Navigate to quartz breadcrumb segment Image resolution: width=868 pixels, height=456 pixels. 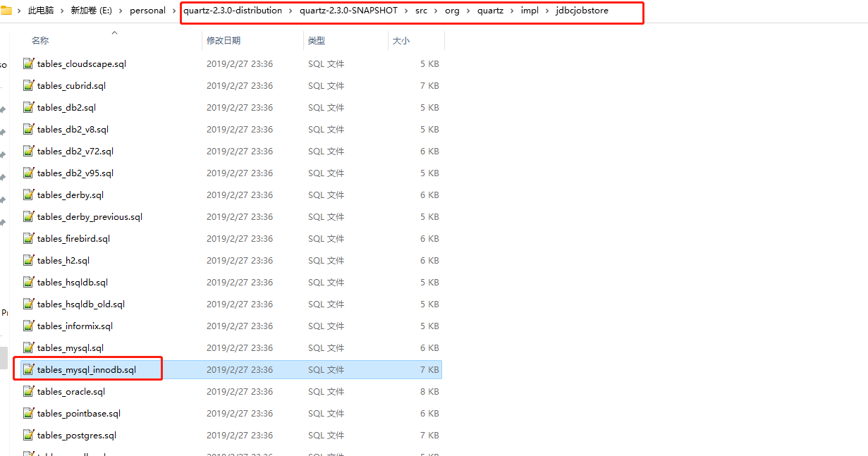click(489, 11)
